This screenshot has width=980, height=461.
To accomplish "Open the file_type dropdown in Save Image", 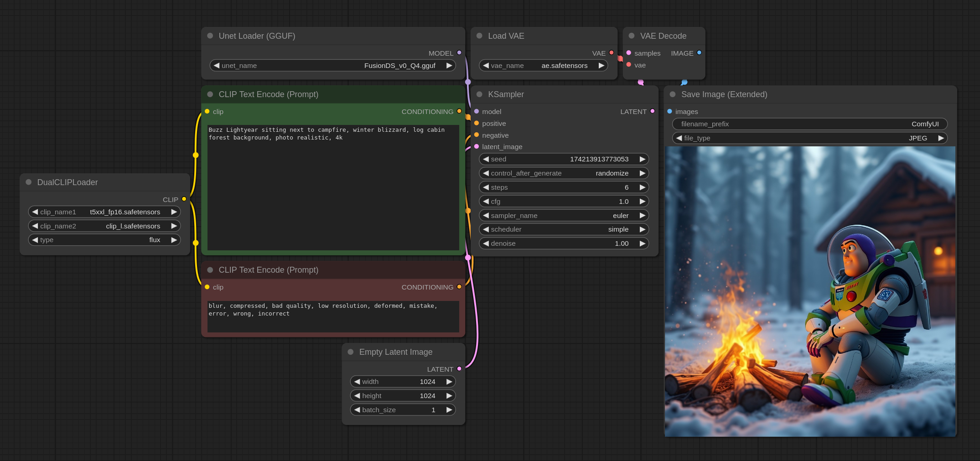I will [810, 138].
